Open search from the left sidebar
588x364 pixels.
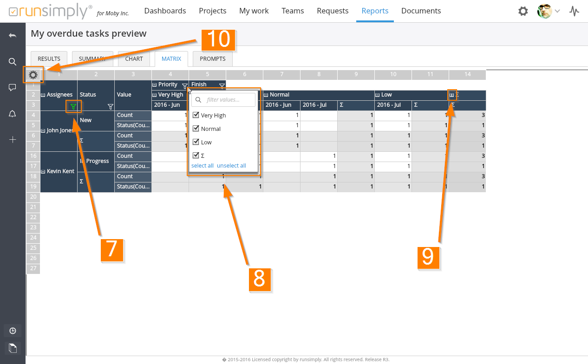[13, 62]
